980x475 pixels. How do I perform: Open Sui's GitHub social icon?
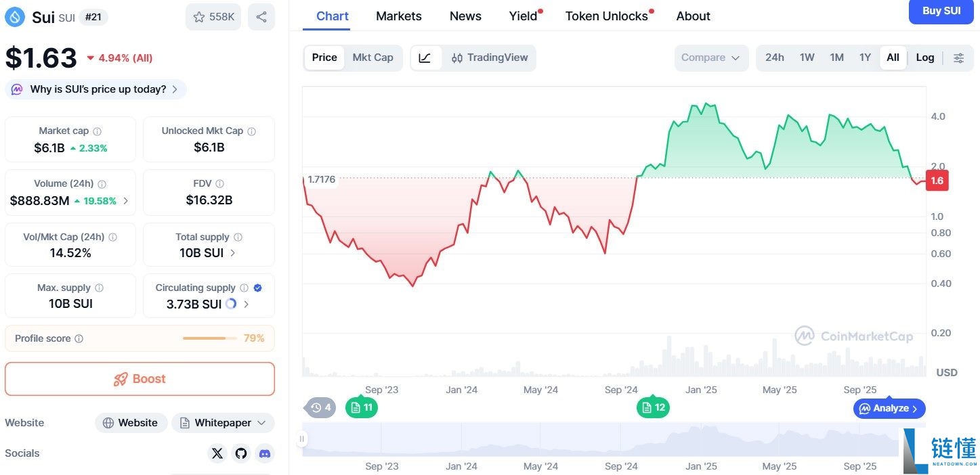pos(241,453)
